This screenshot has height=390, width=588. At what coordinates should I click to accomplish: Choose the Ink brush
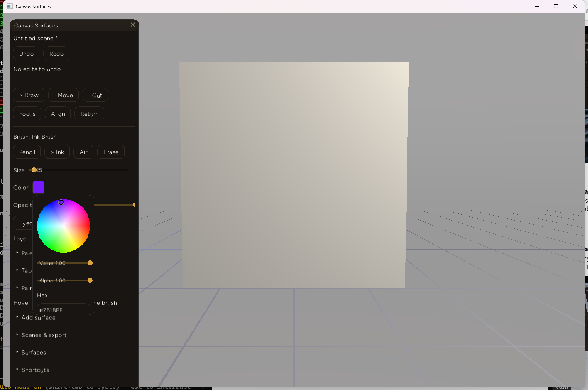[57, 152]
